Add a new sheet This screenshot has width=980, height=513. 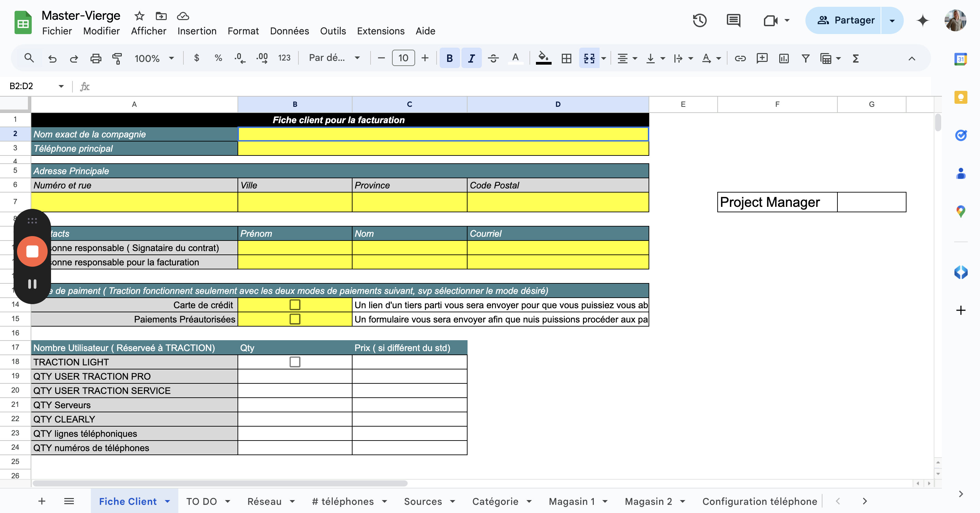(x=42, y=501)
